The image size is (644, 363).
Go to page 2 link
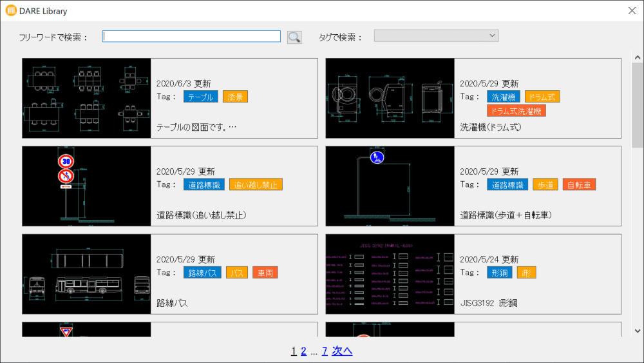tap(303, 351)
